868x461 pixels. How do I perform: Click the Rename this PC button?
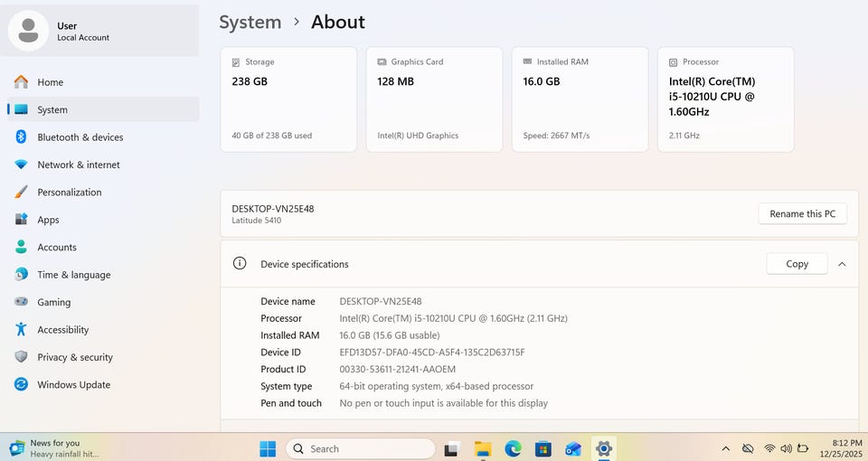(802, 214)
